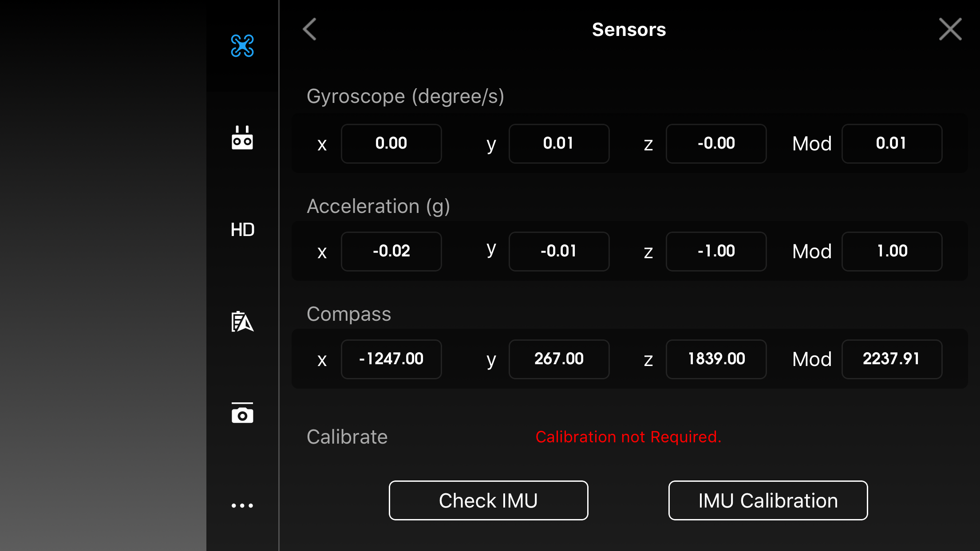Select the Gyroscope y value 0.01
This screenshot has height=551, width=980.
[559, 144]
